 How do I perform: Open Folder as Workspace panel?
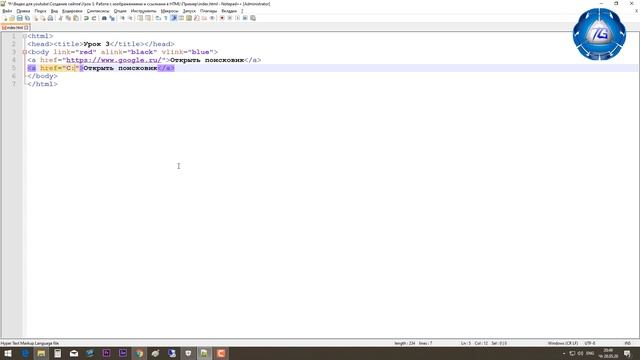click(204, 18)
